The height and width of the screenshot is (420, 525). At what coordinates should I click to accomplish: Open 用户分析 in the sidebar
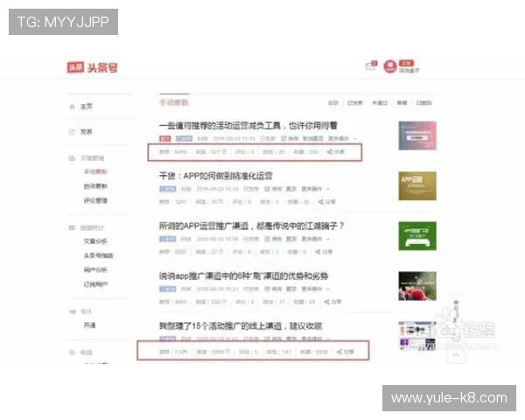95,270
